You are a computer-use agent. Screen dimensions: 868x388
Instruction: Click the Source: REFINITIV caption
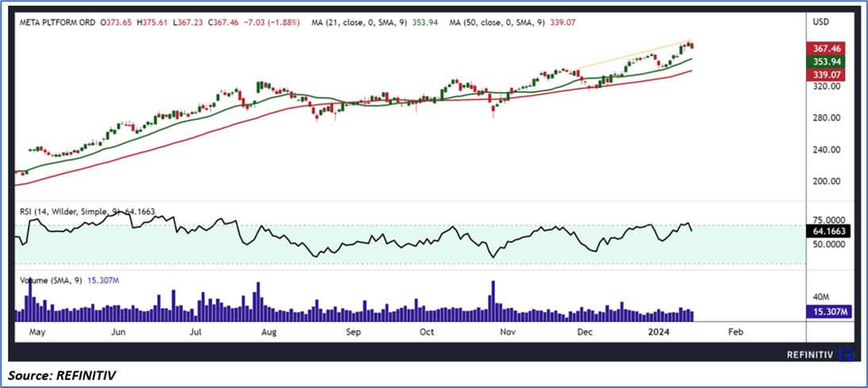(x=62, y=375)
